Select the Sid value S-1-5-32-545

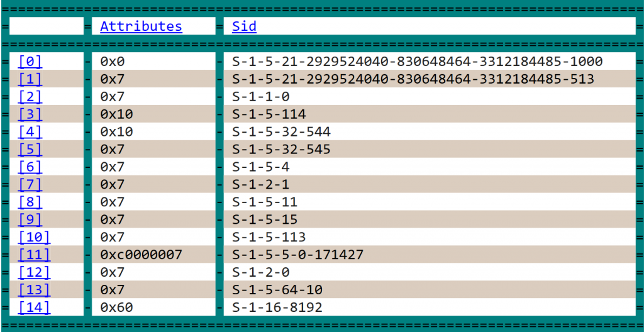point(281,150)
